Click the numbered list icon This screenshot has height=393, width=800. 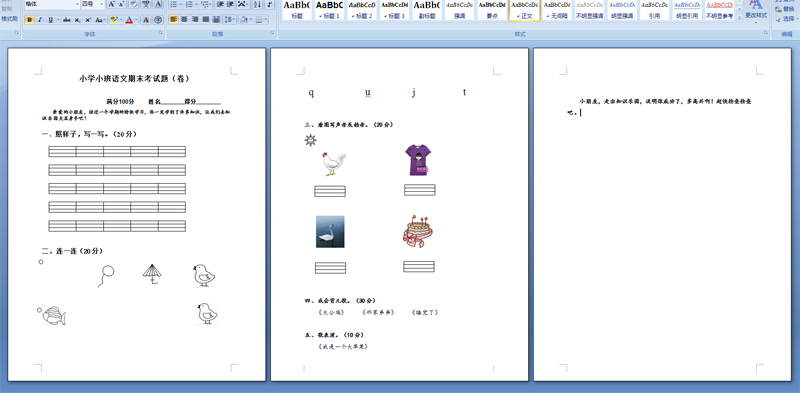click(x=189, y=4)
